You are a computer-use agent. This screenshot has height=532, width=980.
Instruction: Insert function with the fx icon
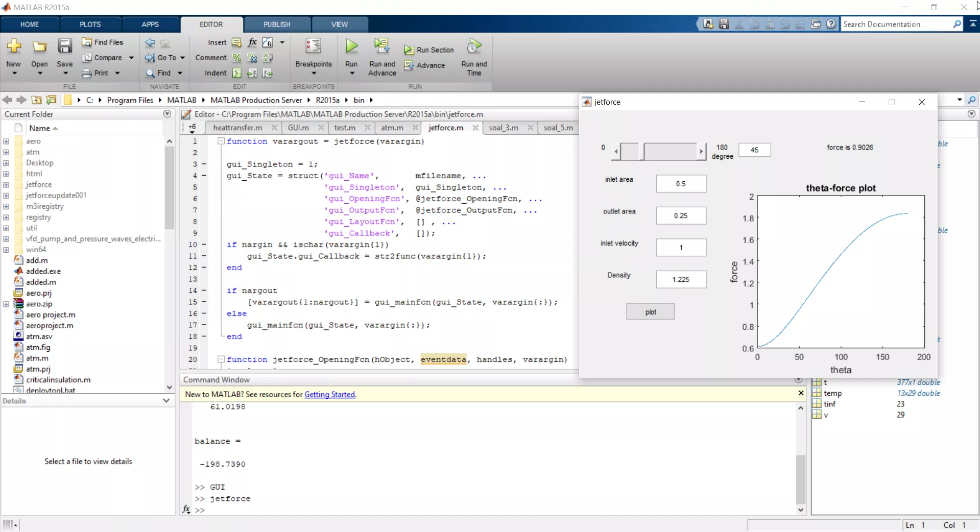tap(252, 42)
